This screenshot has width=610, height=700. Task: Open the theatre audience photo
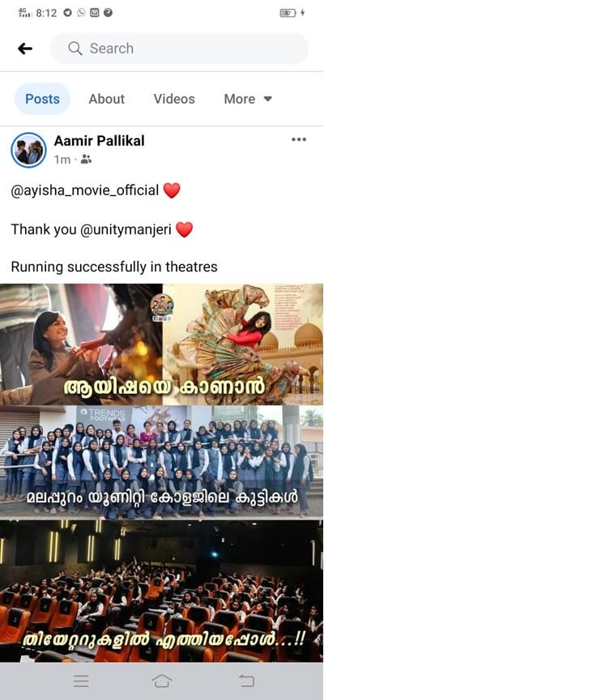click(x=161, y=591)
